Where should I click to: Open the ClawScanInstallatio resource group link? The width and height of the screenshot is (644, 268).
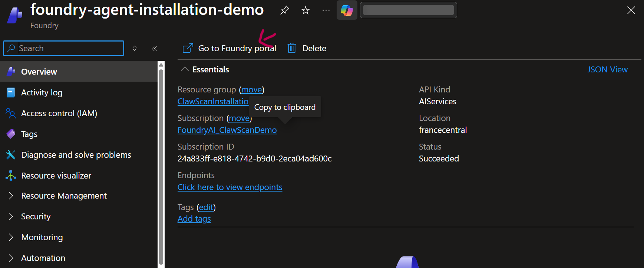pos(213,101)
